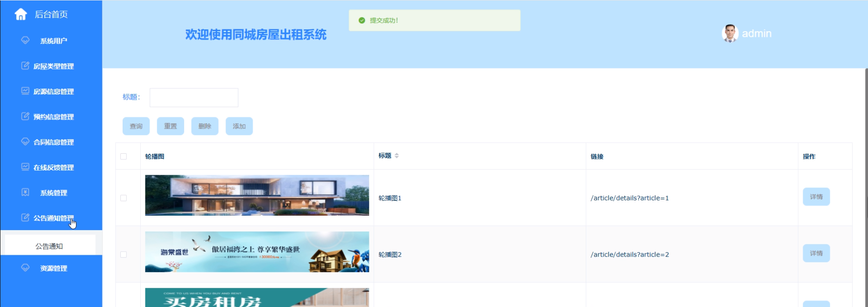The height and width of the screenshot is (307, 868).
Task: Click the 操作 column header
Action: 809,157
